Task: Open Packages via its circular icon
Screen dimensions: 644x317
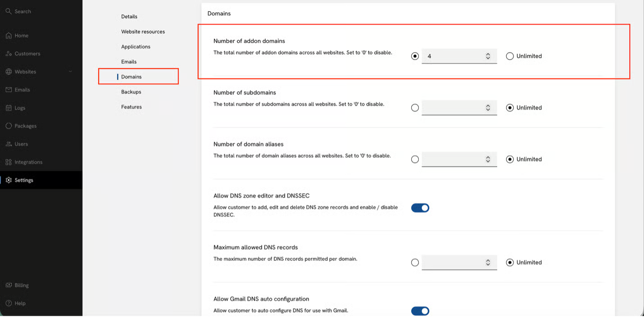Action: (9, 126)
